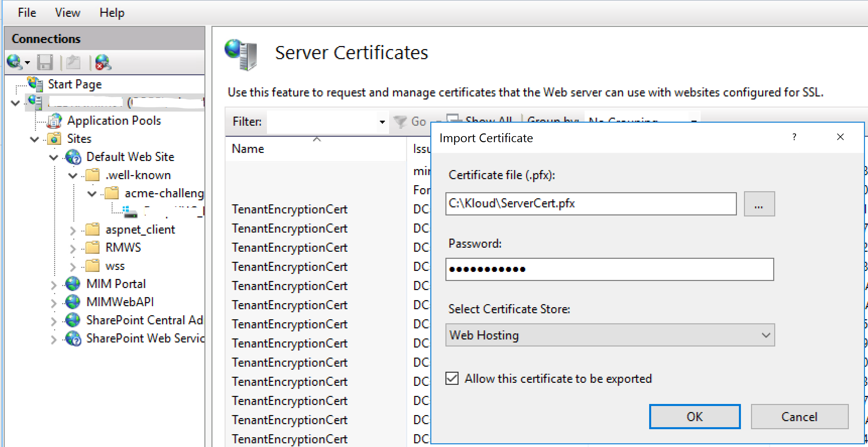
Task: Click the save floppy disk toolbar icon
Action: (x=45, y=62)
